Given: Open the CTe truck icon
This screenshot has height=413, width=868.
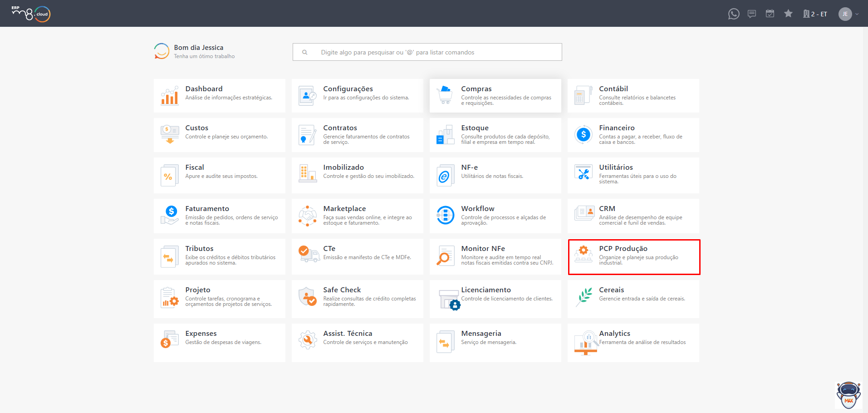Looking at the screenshot, I should (x=309, y=254).
